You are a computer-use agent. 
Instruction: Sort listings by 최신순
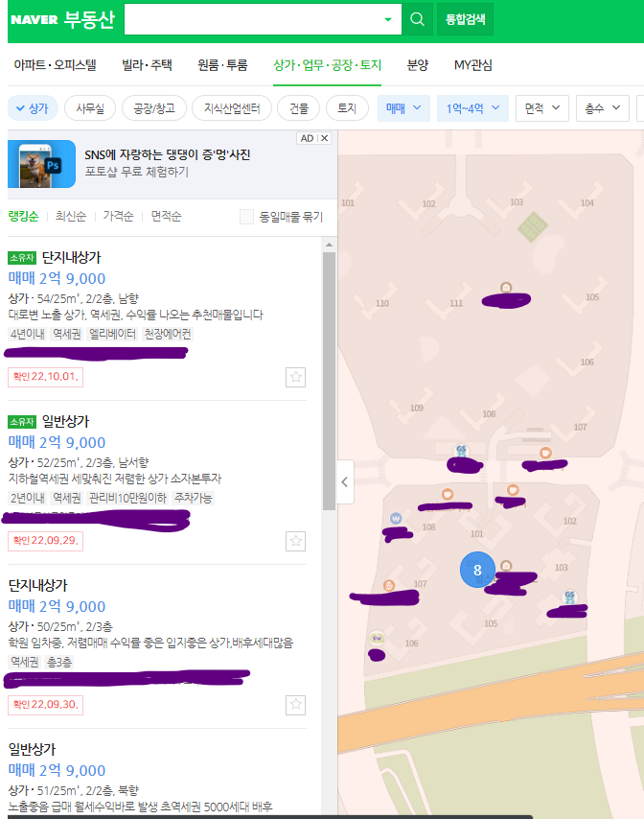71,216
